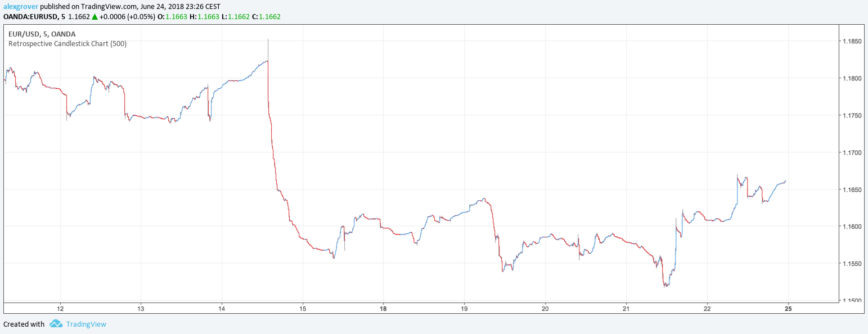Click the Retrospective Candlestick Chart (500) indicator label

67,43
